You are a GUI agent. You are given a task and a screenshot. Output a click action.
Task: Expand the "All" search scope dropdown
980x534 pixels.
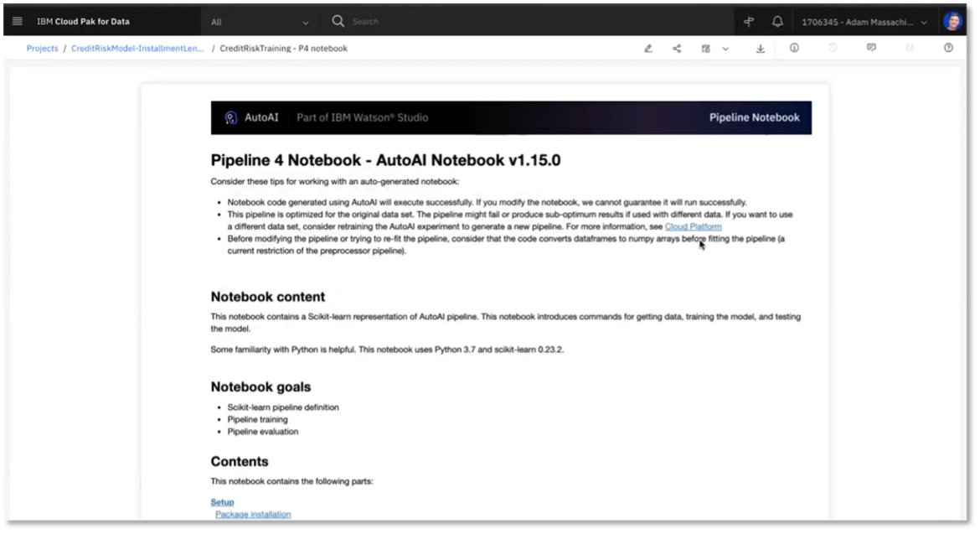click(260, 22)
